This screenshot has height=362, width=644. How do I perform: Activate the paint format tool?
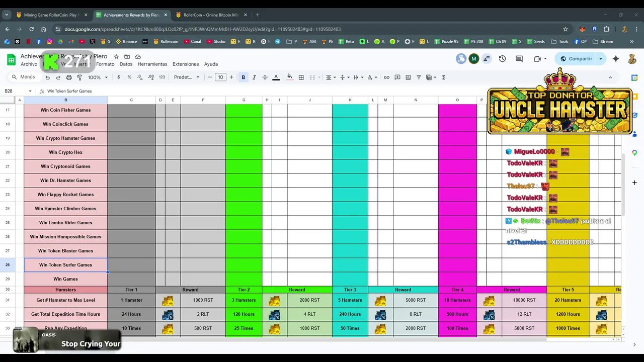tap(79, 77)
